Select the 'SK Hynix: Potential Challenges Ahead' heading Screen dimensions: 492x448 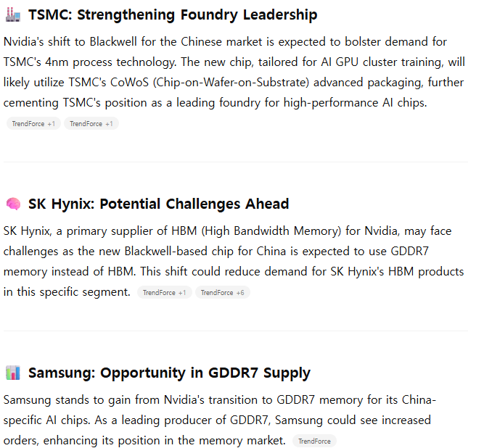click(158, 204)
